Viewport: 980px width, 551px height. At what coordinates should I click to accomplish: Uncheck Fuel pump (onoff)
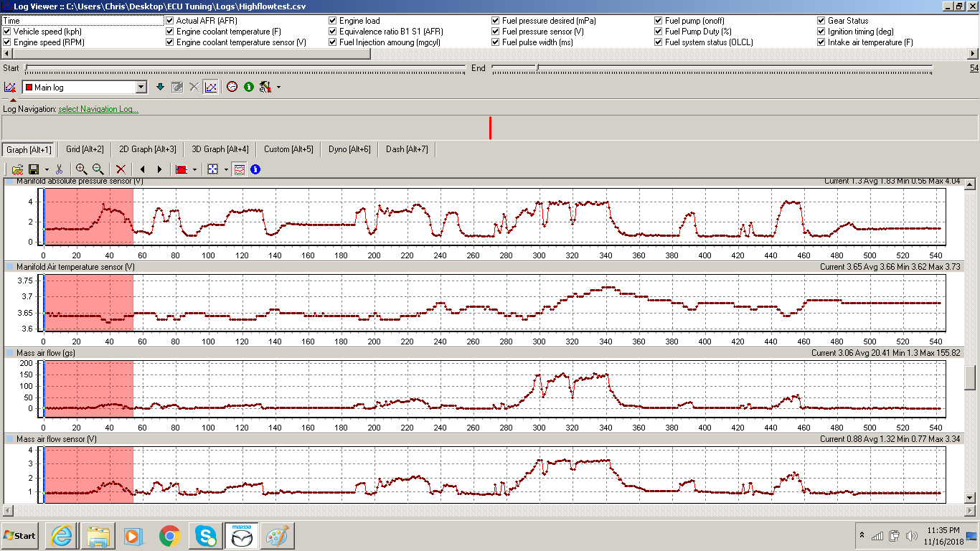click(x=659, y=21)
